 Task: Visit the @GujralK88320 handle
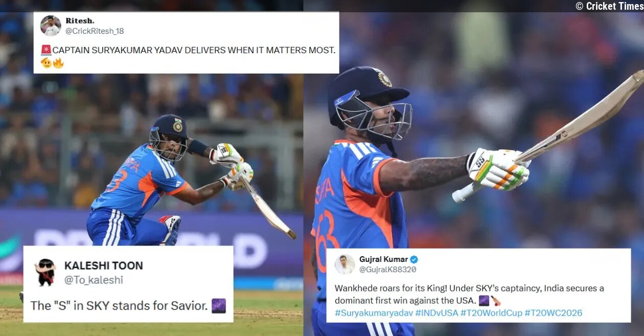click(388, 270)
